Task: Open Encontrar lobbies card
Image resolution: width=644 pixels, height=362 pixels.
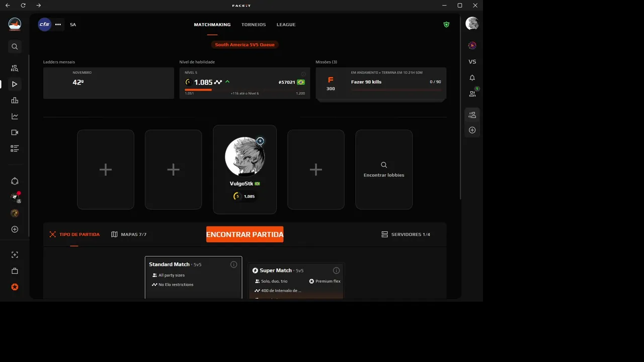Action: pyautogui.click(x=384, y=169)
